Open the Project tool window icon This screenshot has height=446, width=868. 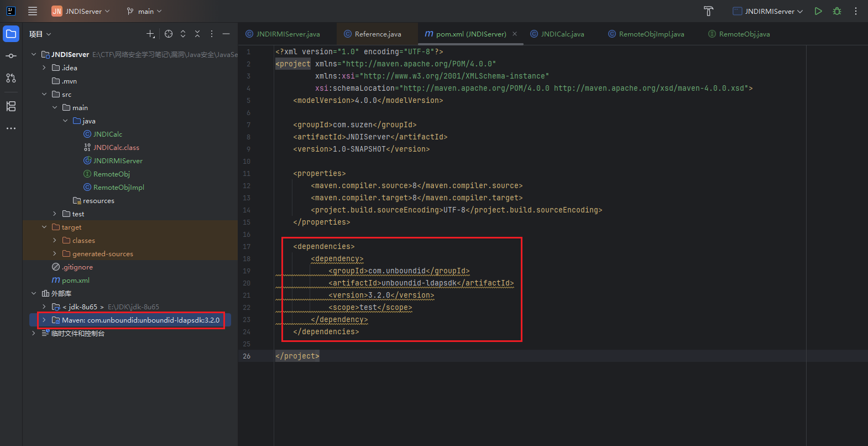11,34
